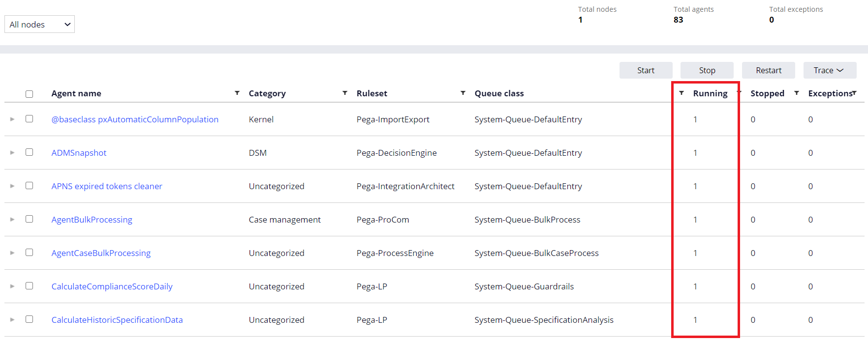Screen dimensions: 868x341
Task: Click the 'Pega-ProCom' ruleset cell
Action: [383, 220]
